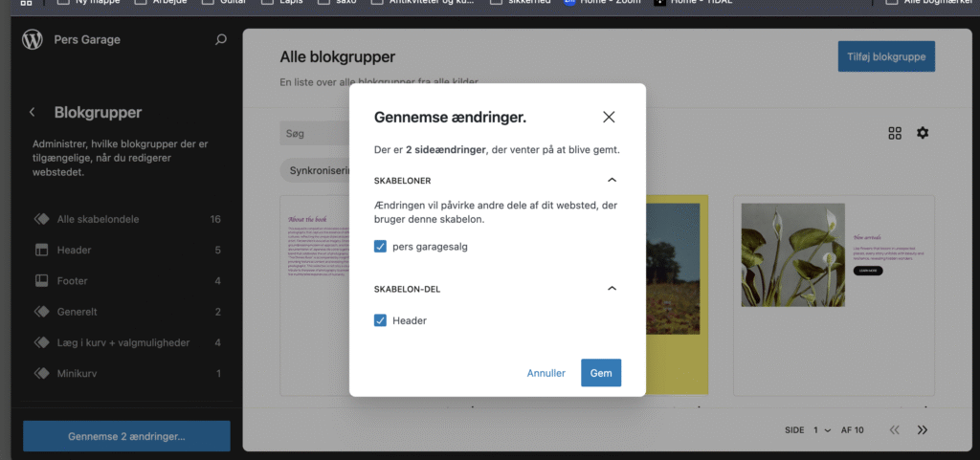Collapse the SKABELONER section
Viewport: 980px width, 460px height.
(x=612, y=180)
